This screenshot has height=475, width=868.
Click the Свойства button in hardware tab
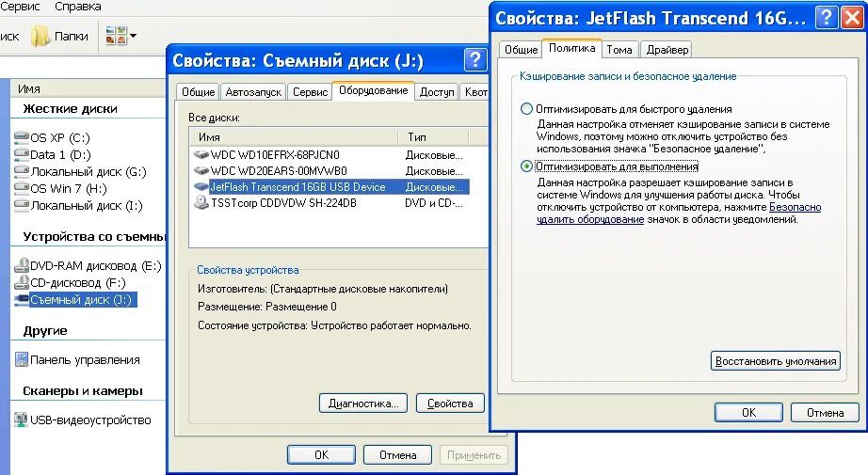point(450,404)
